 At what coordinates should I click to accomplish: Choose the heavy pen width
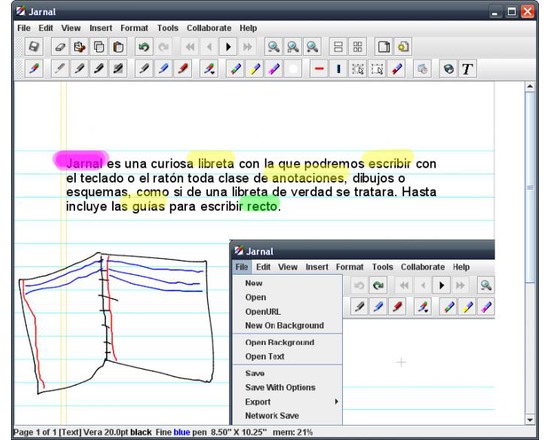pos(99,69)
